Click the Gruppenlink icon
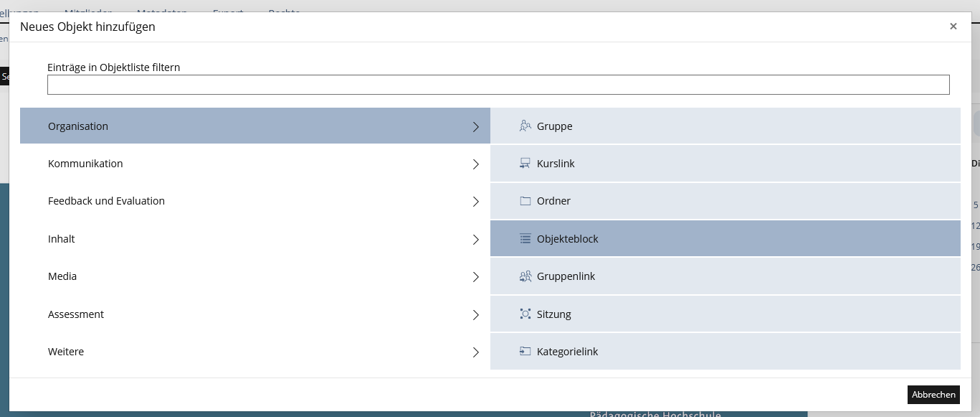The width and height of the screenshot is (980, 417). coord(525,276)
